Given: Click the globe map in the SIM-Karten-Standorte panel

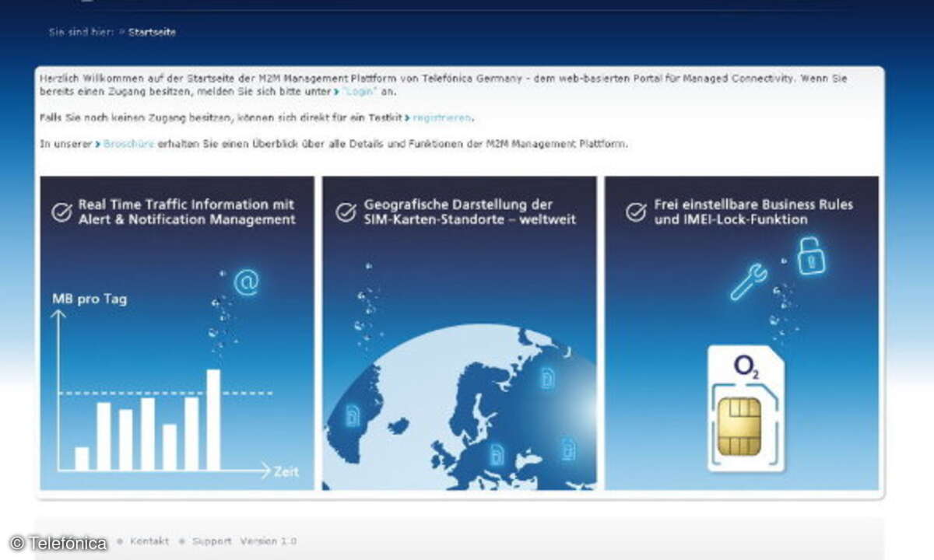Looking at the screenshot, I should click(459, 407).
